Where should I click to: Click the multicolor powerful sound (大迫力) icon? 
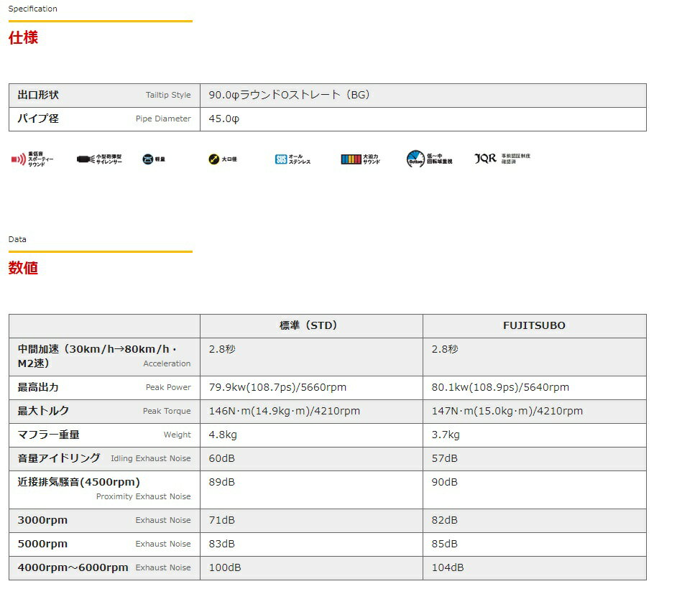(x=351, y=159)
